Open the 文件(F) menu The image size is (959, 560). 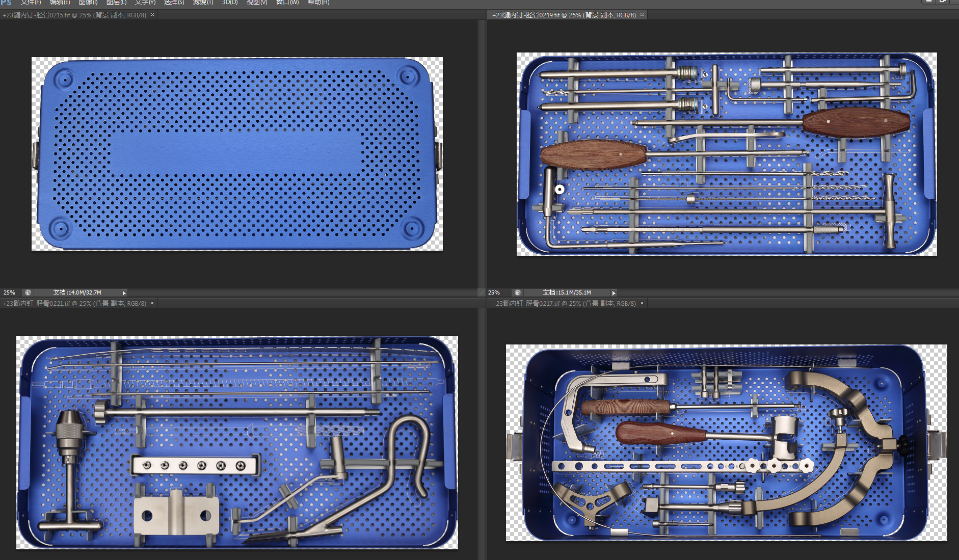[x=31, y=2]
